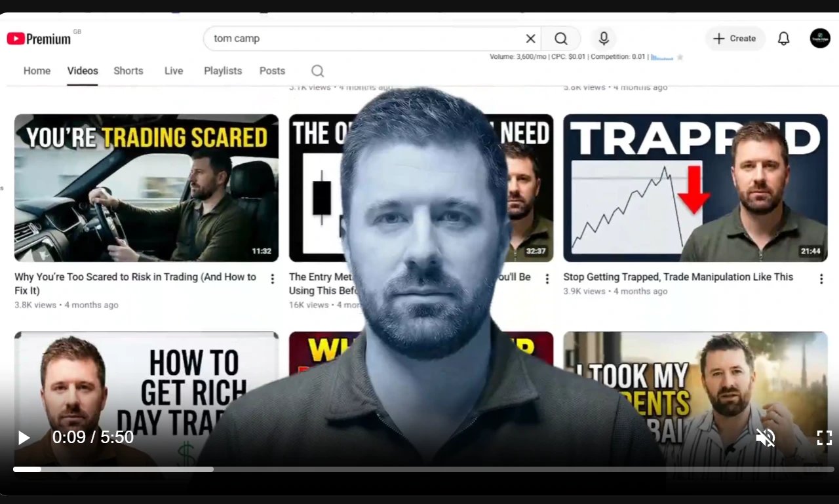This screenshot has height=504, width=839.
Task: Click the magnifying glass search button
Action: point(561,39)
